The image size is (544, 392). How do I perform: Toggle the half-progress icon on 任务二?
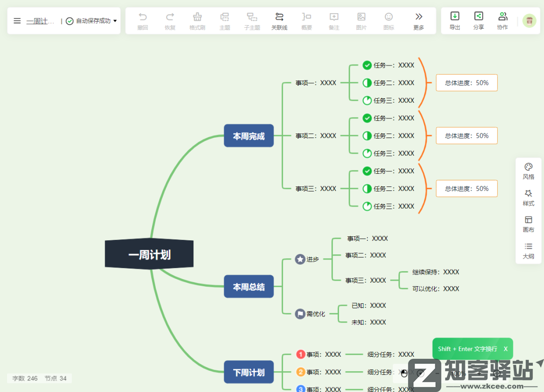coord(367,83)
